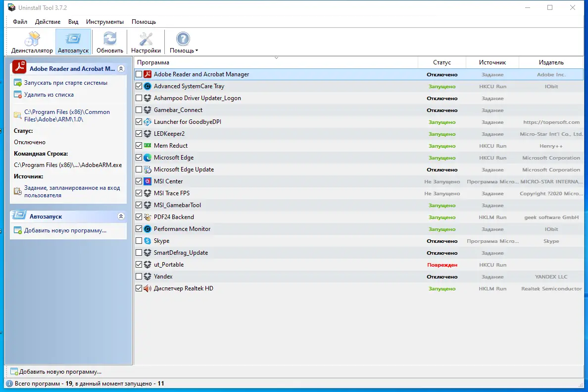Click the Adobe Reader icon in the list row
The width and height of the screenshot is (588, 392).
148,74
